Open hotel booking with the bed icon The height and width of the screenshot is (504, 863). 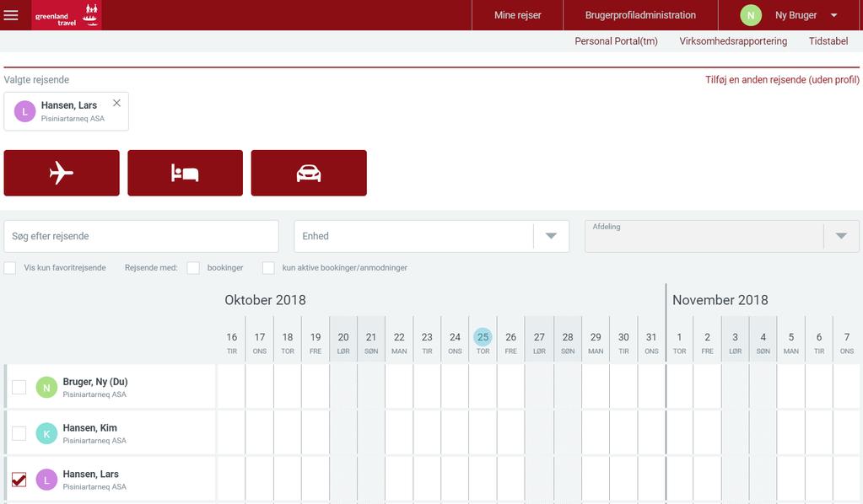(185, 173)
